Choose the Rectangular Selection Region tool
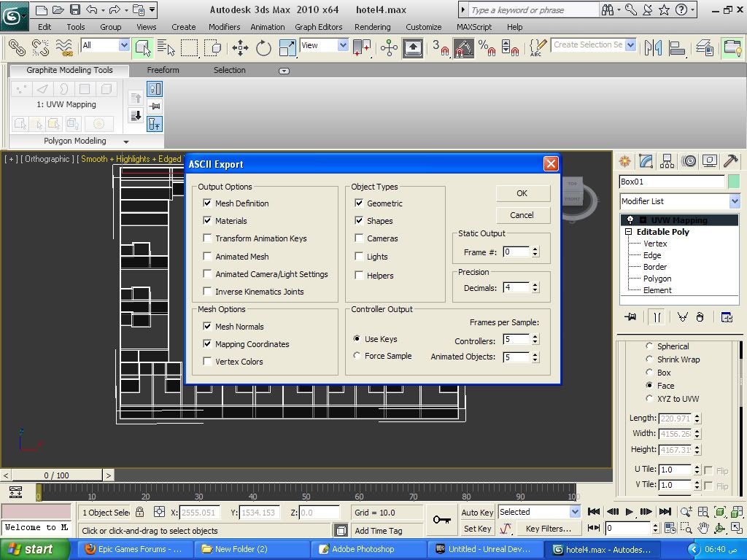 coord(189,47)
